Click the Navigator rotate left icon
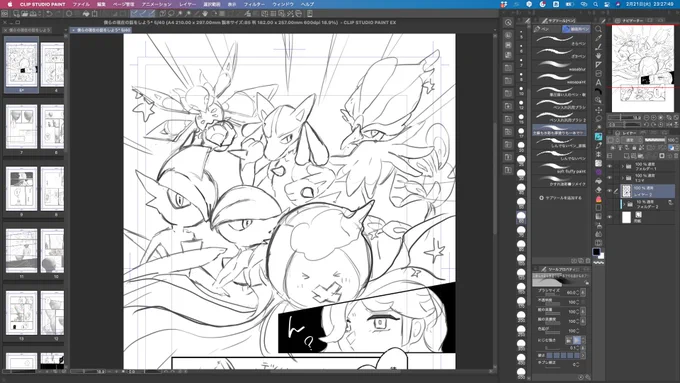The height and width of the screenshot is (383, 680). [x=647, y=124]
